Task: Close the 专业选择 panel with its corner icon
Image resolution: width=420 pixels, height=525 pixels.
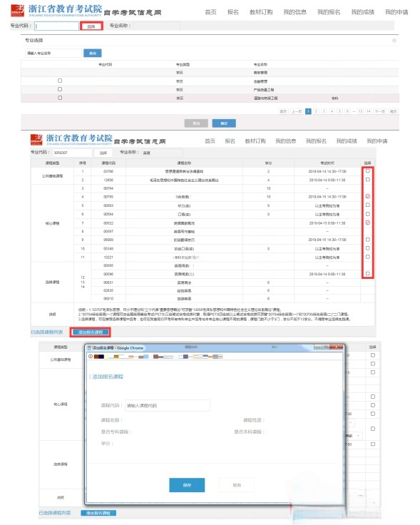Action: (x=394, y=40)
